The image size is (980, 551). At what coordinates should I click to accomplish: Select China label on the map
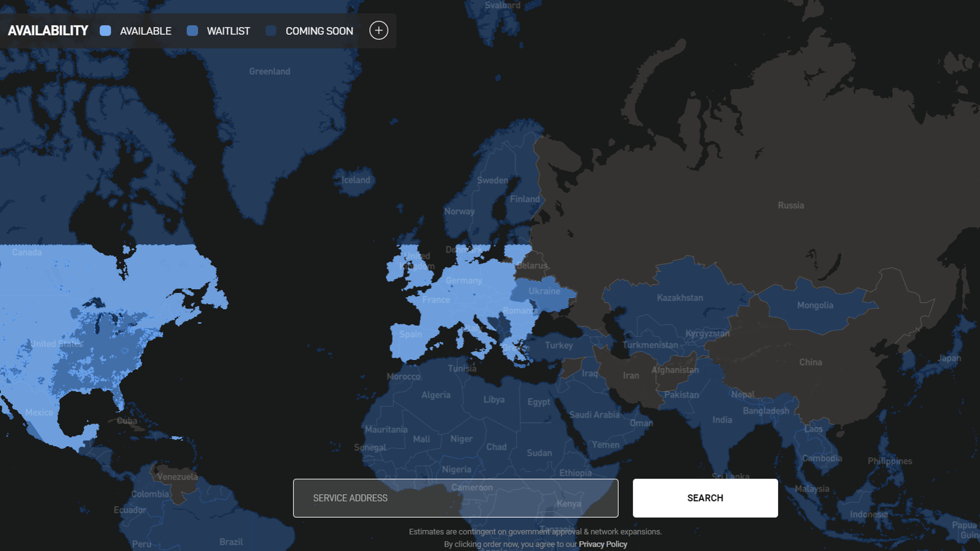(810, 362)
